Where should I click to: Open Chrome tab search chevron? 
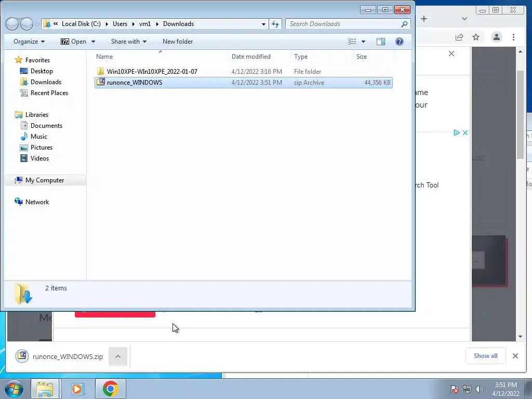[x=464, y=19]
